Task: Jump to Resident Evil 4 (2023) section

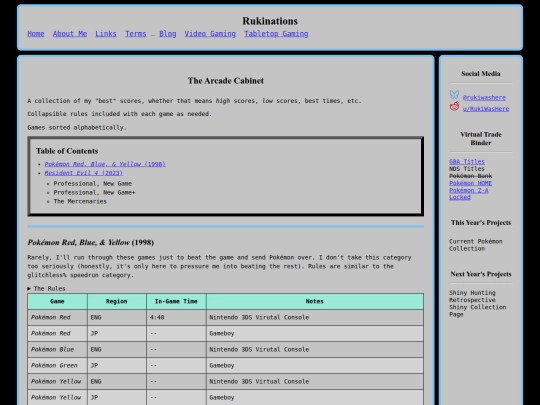Action: click(84, 173)
